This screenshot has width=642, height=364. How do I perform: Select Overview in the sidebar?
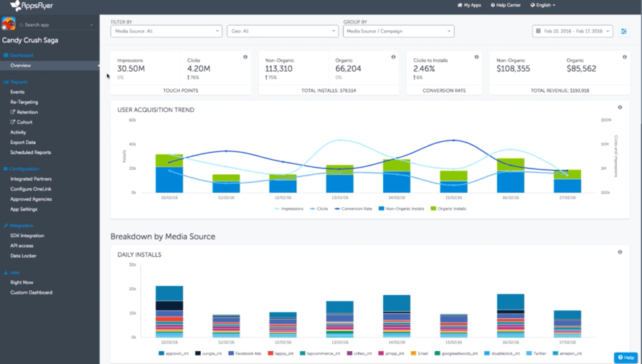click(x=21, y=65)
